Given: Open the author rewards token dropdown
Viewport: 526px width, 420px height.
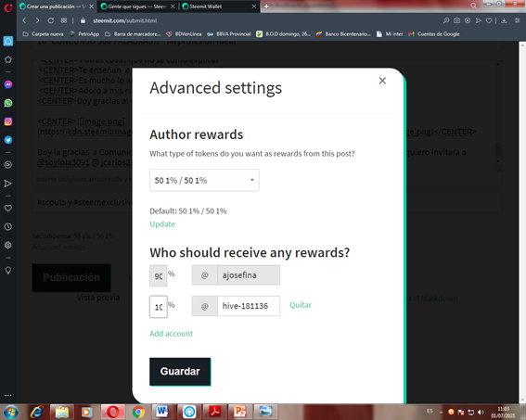Looking at the screenshot, I should click(204, 181).
